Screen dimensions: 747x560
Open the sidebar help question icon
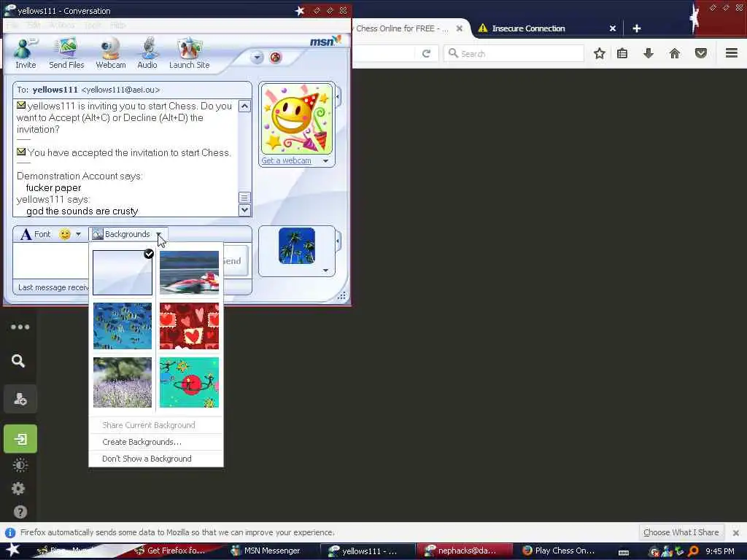click(x=20, y=512)
